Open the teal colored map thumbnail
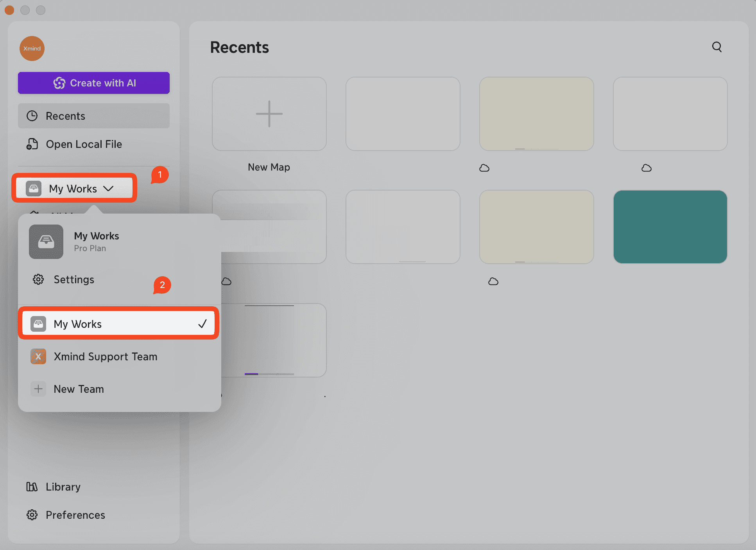Viewport: 756px width, 550px height. (x=670, y=227)
